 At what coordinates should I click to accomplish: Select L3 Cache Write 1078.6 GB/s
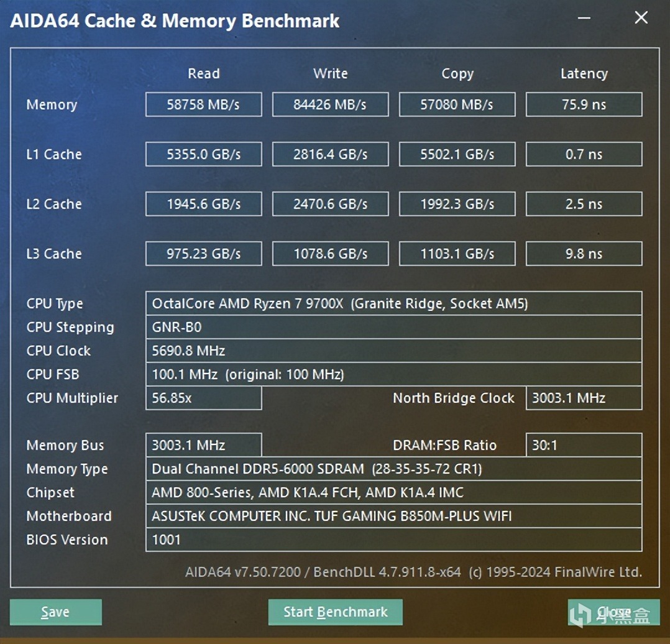click(330, 254)
